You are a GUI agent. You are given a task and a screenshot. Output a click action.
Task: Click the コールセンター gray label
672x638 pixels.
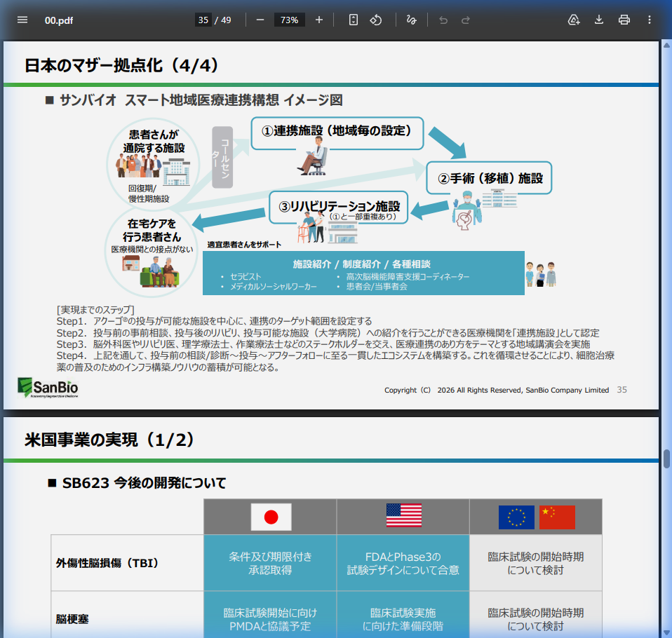coord(222,157)
